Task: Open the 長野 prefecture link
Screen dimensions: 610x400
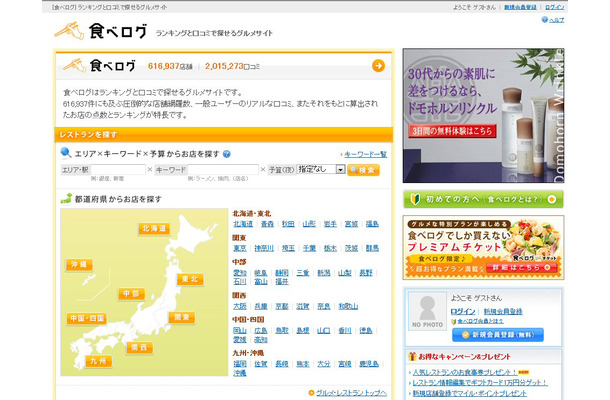Action: 366,273
